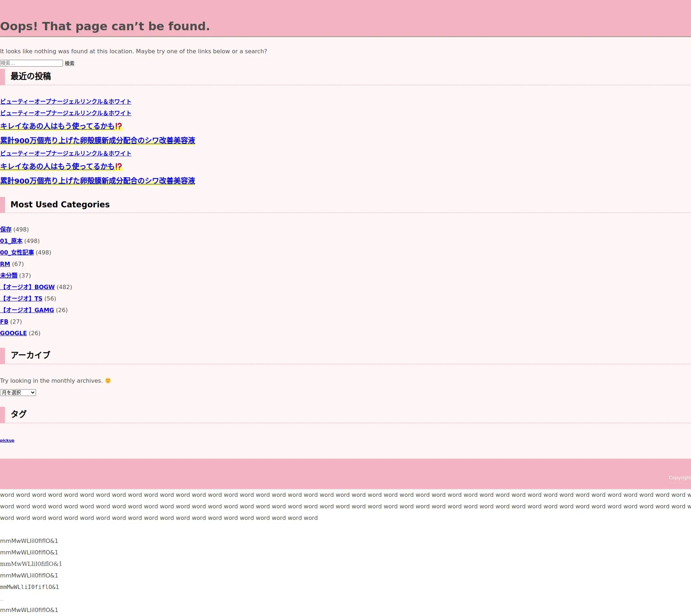
Task: Click the pickup tag link
Action: [x=7, y=440]
